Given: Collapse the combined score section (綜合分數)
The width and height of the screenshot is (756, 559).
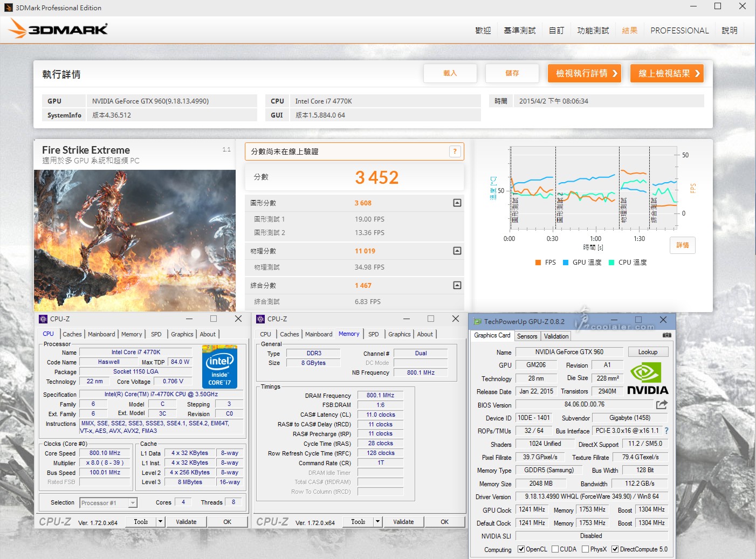Looking at the screenshot, I should (457, 285).
